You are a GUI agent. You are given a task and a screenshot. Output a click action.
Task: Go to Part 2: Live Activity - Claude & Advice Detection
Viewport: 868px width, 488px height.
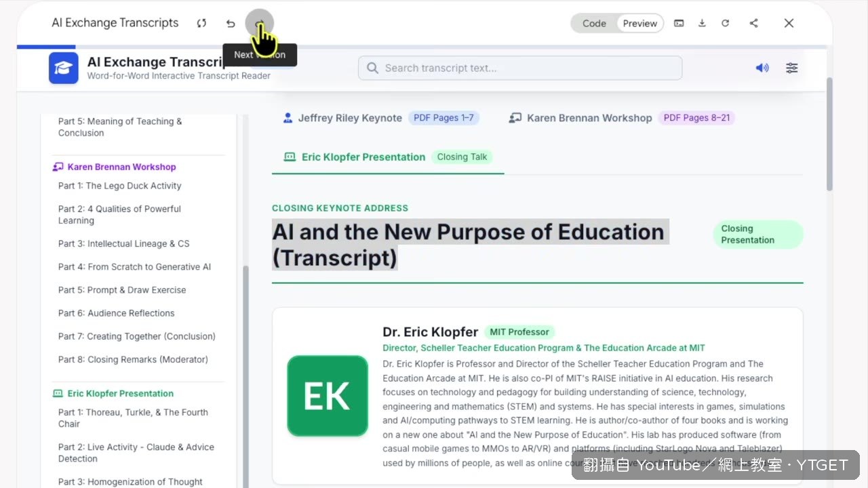tap(136, 453)
